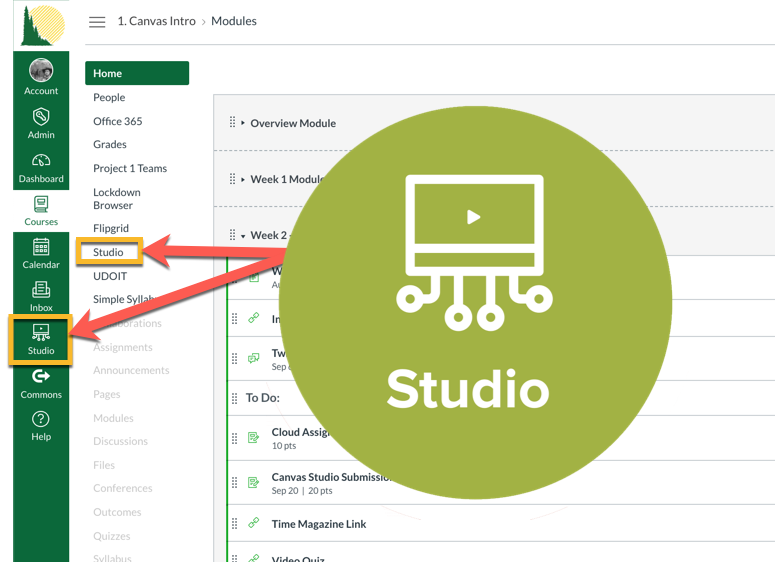775x562 pixels.
Task: Open UDOIT in course navigation
Action: point(110,276)
